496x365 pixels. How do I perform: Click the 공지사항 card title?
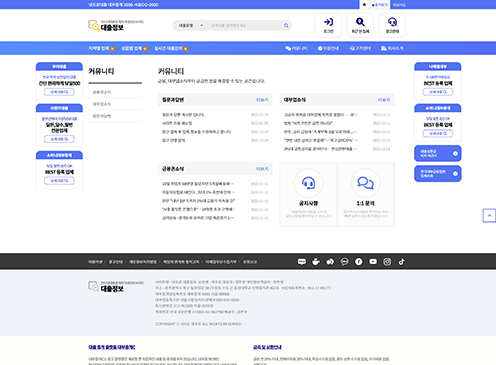tap(308, 203)
